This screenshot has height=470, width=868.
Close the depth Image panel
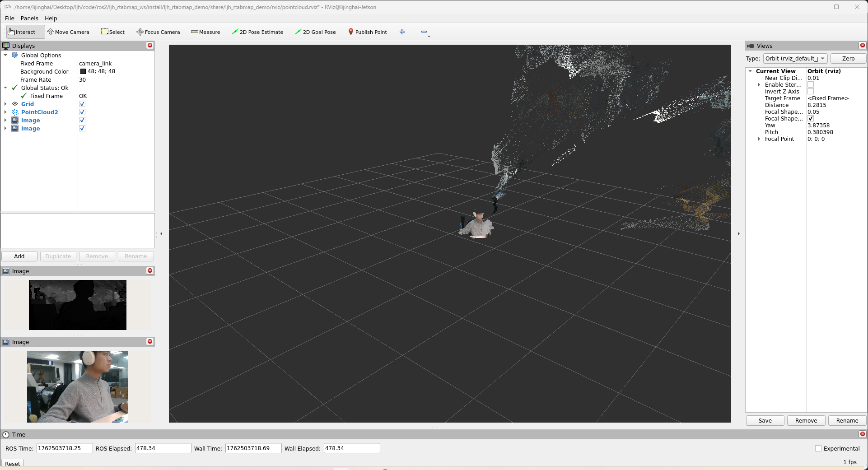150,270
